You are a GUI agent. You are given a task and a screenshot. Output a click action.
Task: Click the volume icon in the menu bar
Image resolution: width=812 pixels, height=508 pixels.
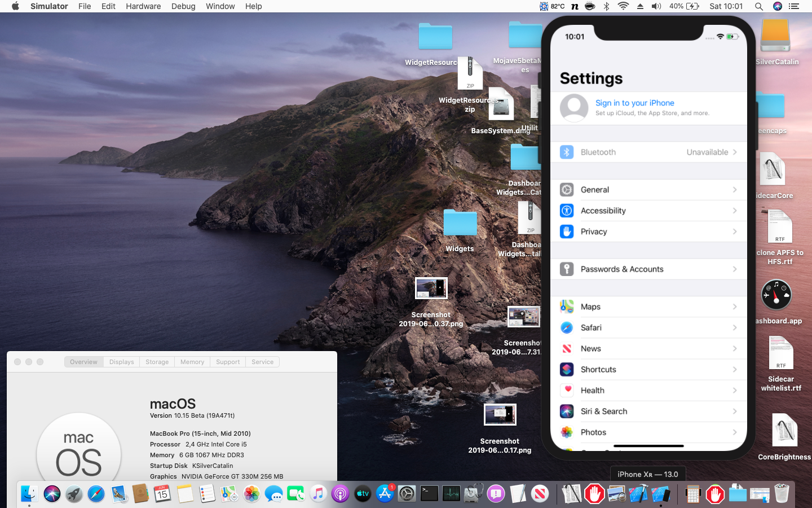tap(656, 6)
